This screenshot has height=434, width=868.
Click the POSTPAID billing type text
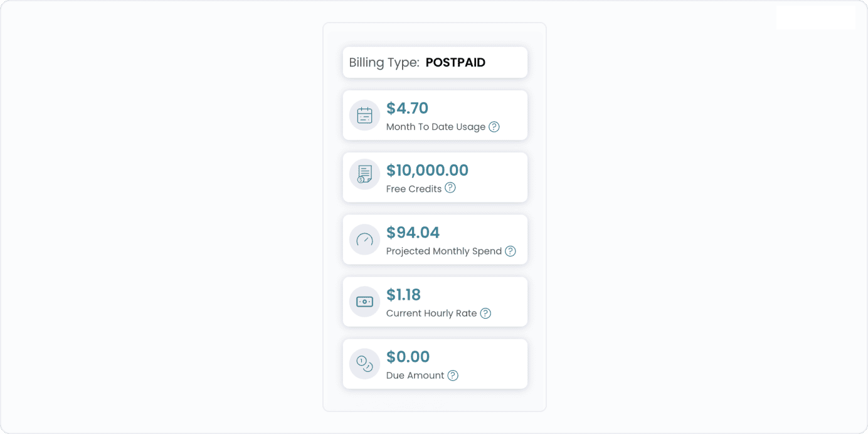click(455, 62)
